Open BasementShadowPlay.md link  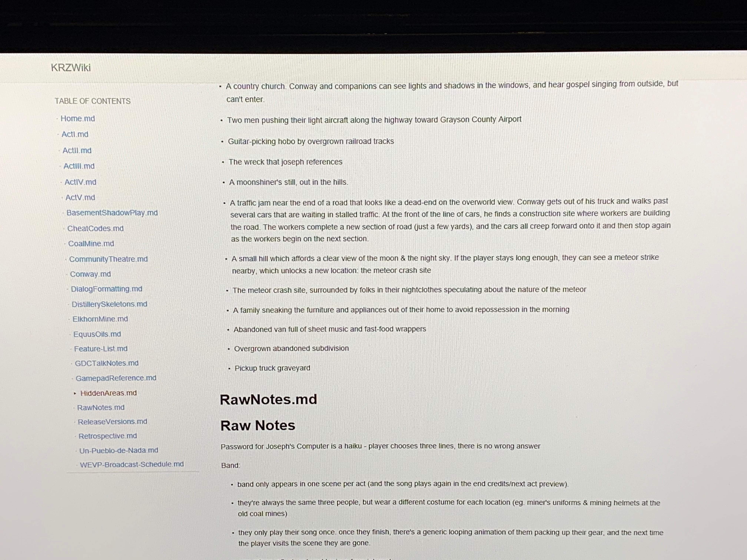pos(112,213)
